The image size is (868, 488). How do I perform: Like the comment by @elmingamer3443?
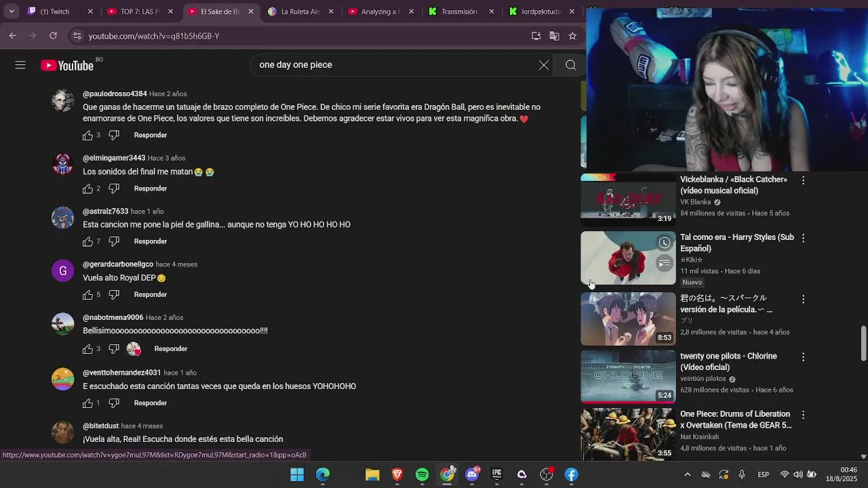87,188
